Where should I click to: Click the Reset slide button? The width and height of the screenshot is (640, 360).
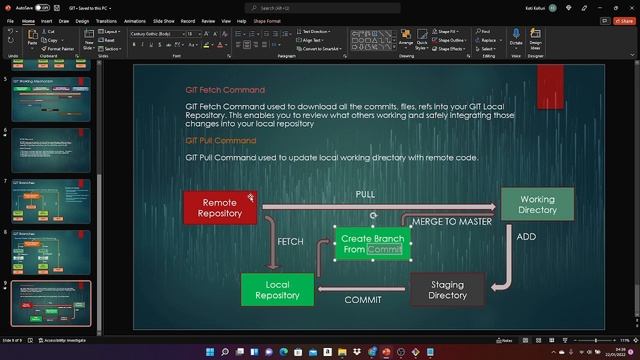(107, 40)
